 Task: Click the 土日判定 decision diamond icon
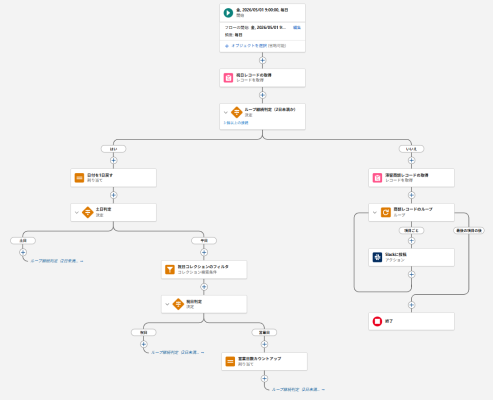pos(88,212)
